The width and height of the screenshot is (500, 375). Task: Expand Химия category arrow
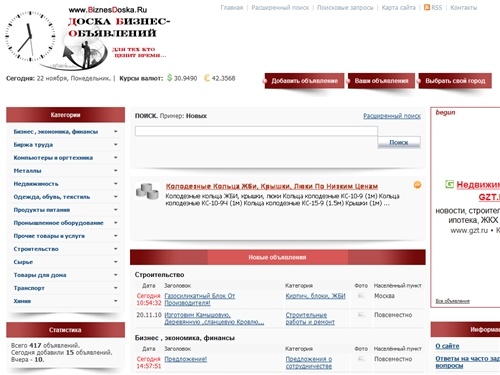pyautogui.click(x=115, y=301)
